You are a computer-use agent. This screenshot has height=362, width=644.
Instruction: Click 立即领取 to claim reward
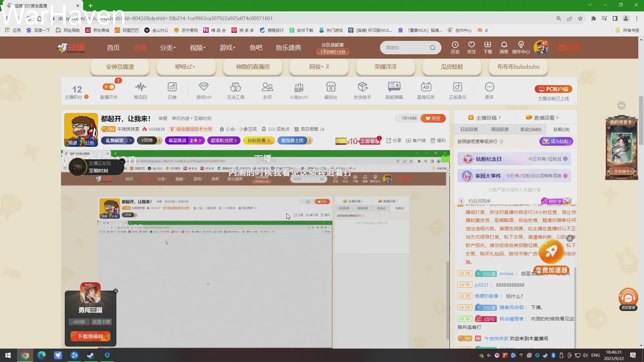coord(370,141)
